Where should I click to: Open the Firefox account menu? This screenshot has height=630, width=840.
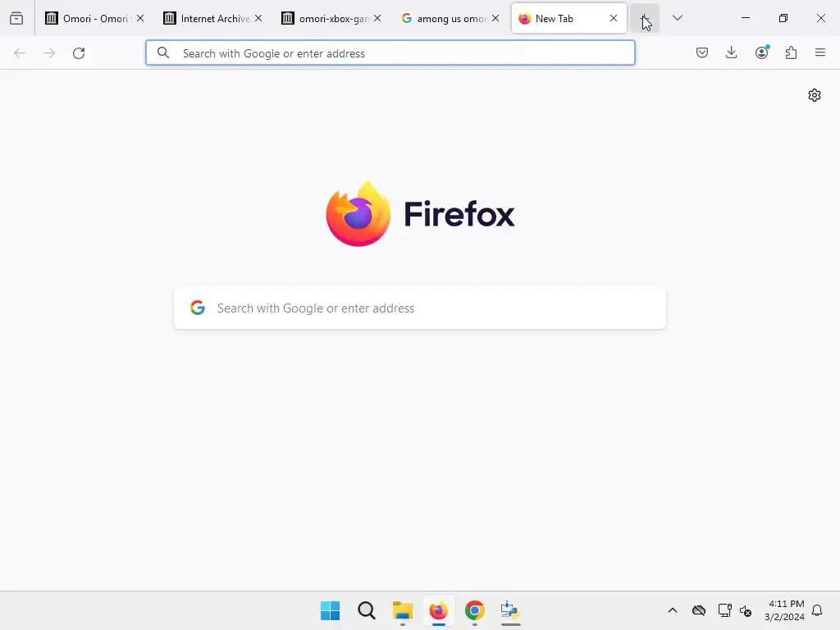click(x=762, y=52)
